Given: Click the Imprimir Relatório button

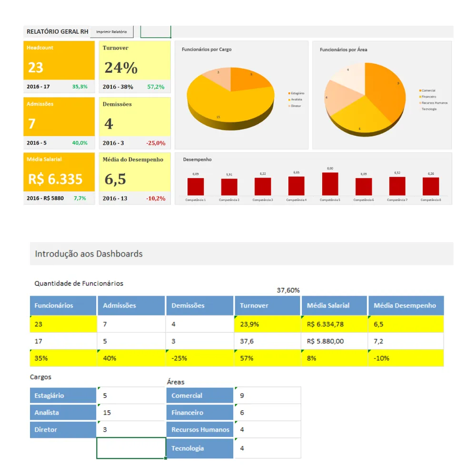Looking at the screenshot, I should tap(112, 31).
